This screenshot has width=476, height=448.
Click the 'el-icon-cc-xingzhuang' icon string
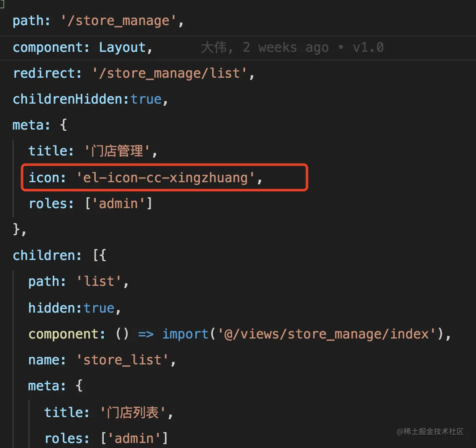click(x=166, y=178)
